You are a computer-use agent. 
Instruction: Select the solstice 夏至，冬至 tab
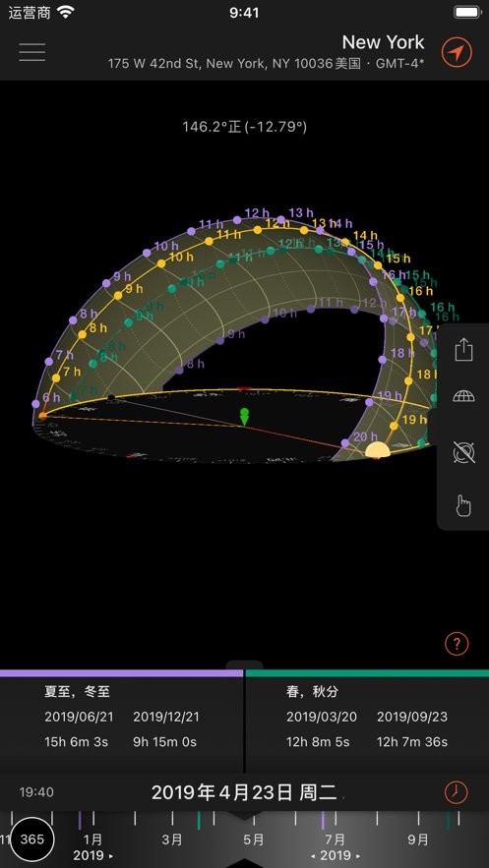[121, 720]
